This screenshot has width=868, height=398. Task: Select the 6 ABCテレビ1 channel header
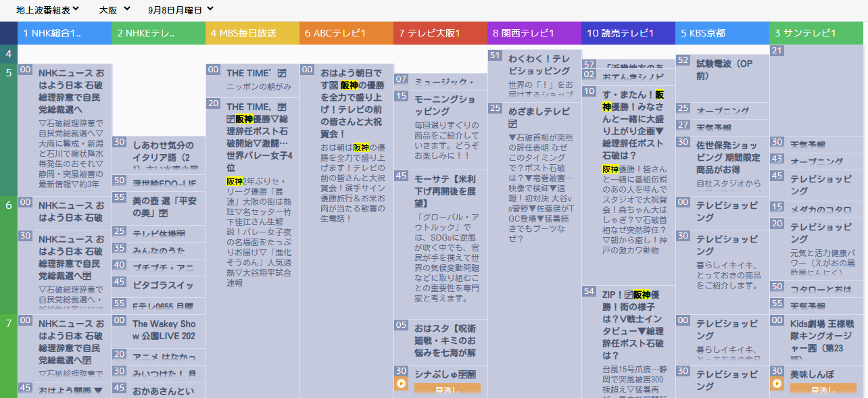tap(347, 32)
